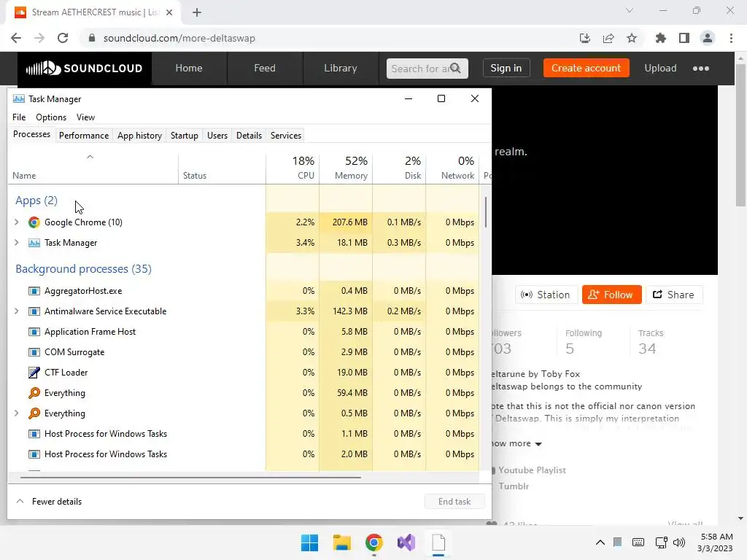This screenshot has width=747, height=560.
Task: Open the View menu in Task Manager
Action: point(86,117)
